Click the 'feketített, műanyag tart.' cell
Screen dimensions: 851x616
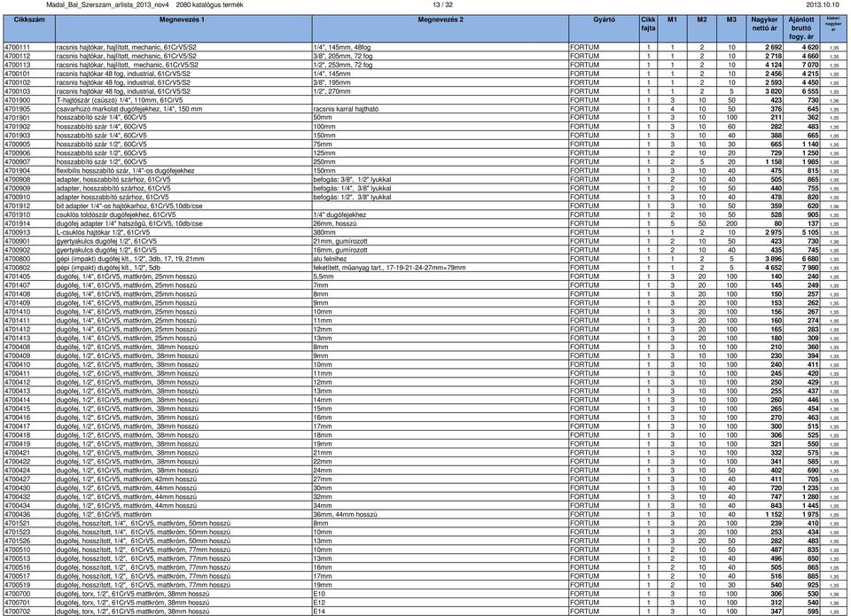point(390,268)
